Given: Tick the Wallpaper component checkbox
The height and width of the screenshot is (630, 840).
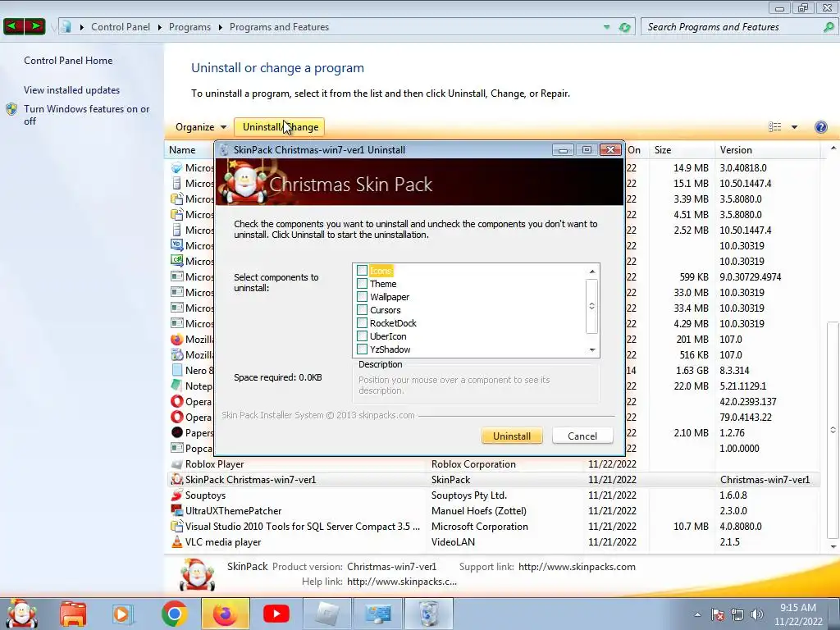Looking at the screenshot, I should click(x=362, y=297).
